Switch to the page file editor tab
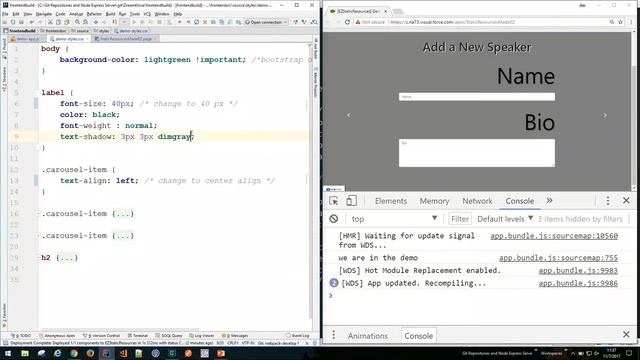This screenshot has width=640, height=360. pos(126,39)
